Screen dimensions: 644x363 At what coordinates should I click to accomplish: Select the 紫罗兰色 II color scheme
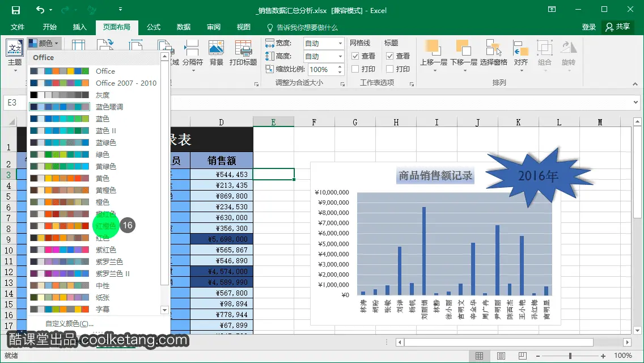coord(94,274)
